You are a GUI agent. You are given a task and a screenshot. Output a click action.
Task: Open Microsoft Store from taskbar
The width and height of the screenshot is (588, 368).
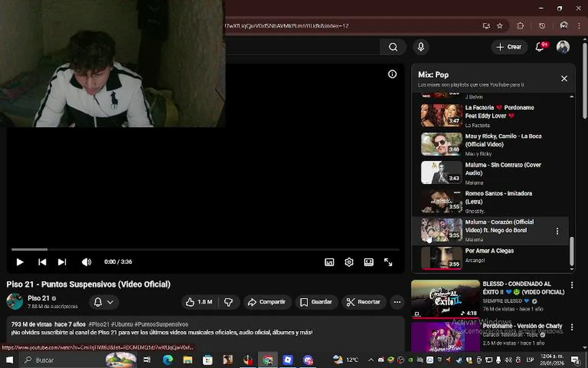[x=207, y=360]
